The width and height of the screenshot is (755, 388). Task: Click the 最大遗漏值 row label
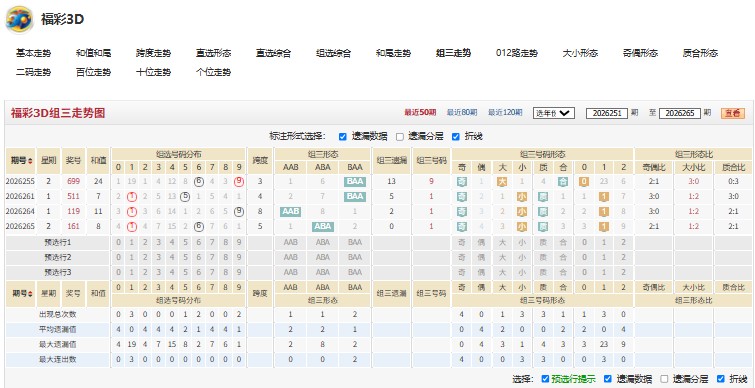click(58, 344)
